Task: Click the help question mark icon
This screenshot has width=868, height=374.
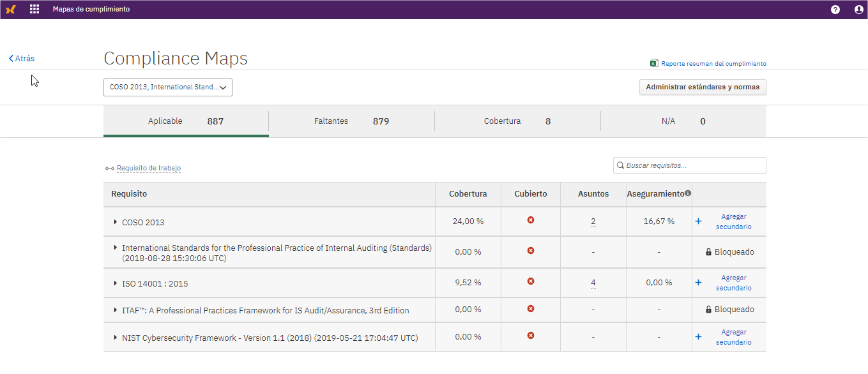Action: [x=835, y=9]
